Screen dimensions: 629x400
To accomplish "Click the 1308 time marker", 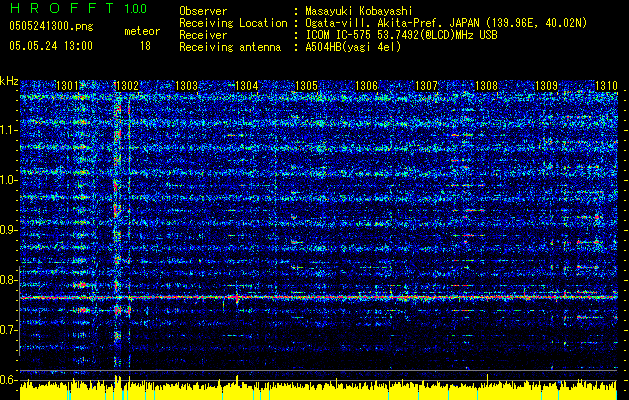I will coord(486,86).
